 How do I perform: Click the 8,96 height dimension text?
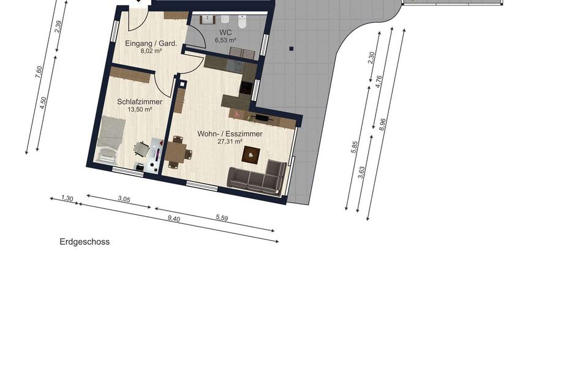click(x=383, y=124)
